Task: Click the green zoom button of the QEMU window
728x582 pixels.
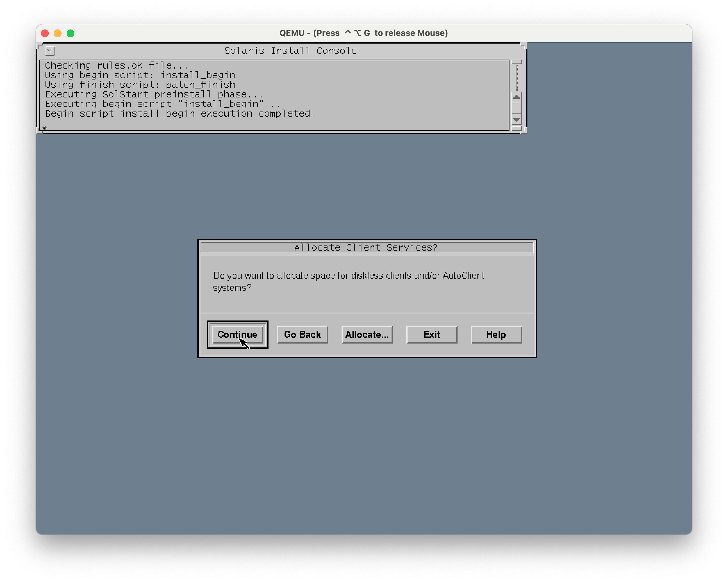Action: (x=70, y=33)
